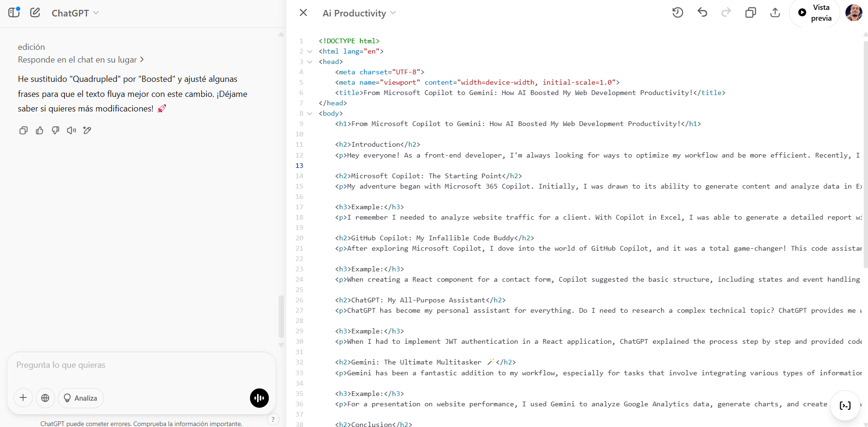This screenshot has width=868, height=427.
Task: Click line number 13 in gutter
Action: click(x=299, y=166)
